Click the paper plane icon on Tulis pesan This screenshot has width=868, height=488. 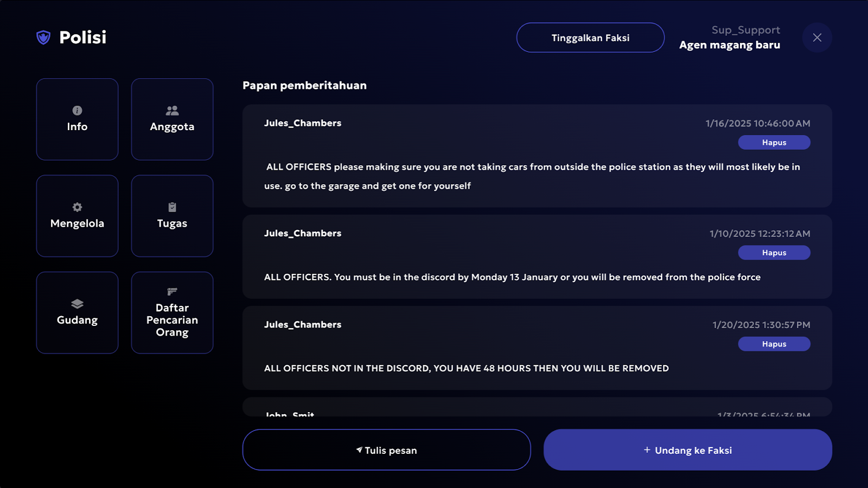[359, 450]
